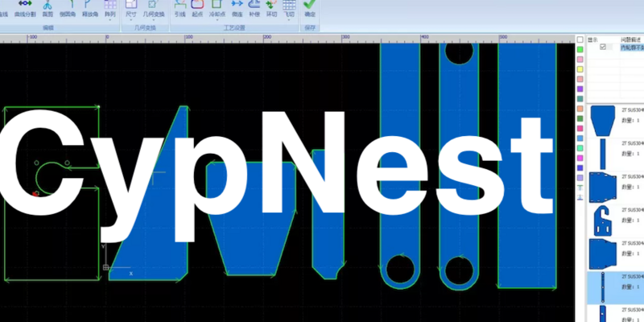Click the 飞切 fly cut grid icon

coord(289,5)
